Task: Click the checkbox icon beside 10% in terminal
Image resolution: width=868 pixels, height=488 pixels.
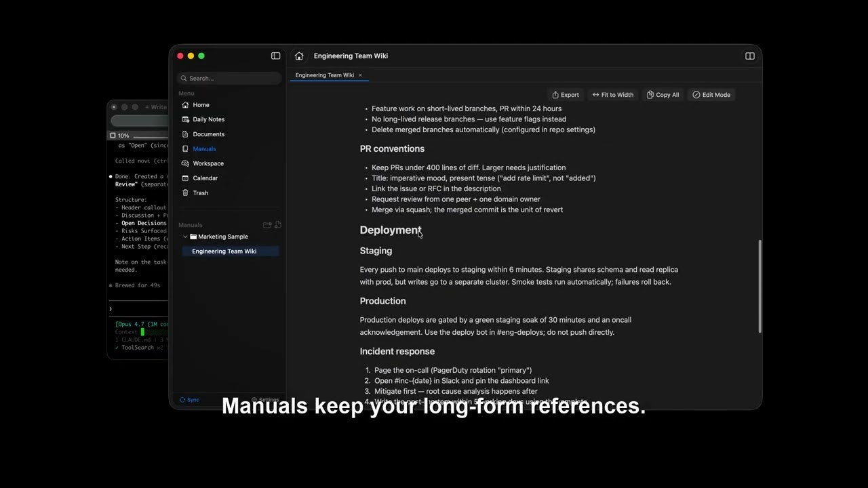Action: [x=113, y=136]
